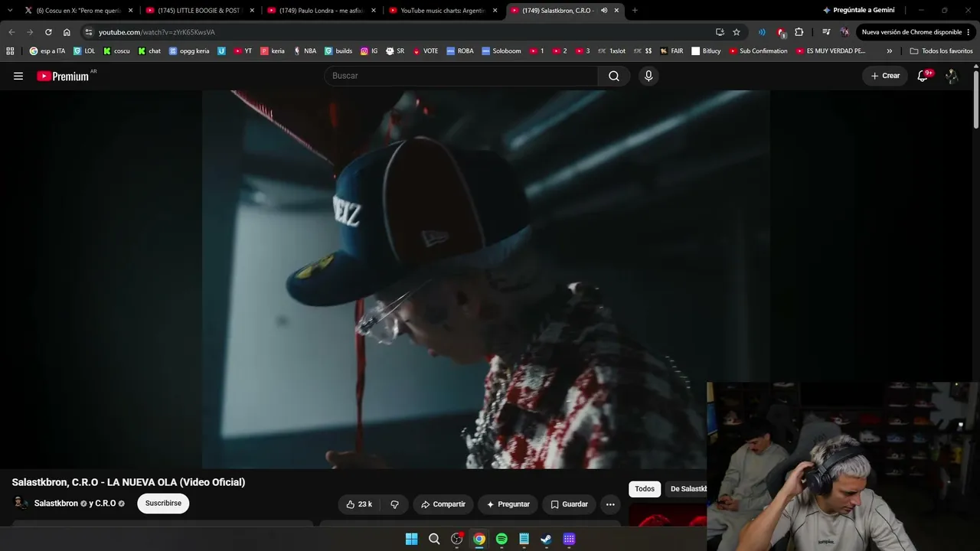Viewport: 980px width, 551px height.
Task: Open the notepad app in the taskbar
Action: pos(524,539)
